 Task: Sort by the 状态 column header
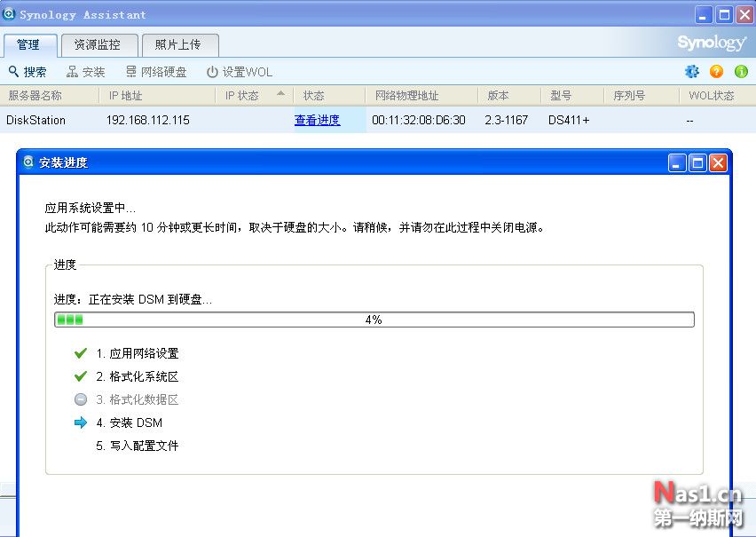click(x=329, y=96)
